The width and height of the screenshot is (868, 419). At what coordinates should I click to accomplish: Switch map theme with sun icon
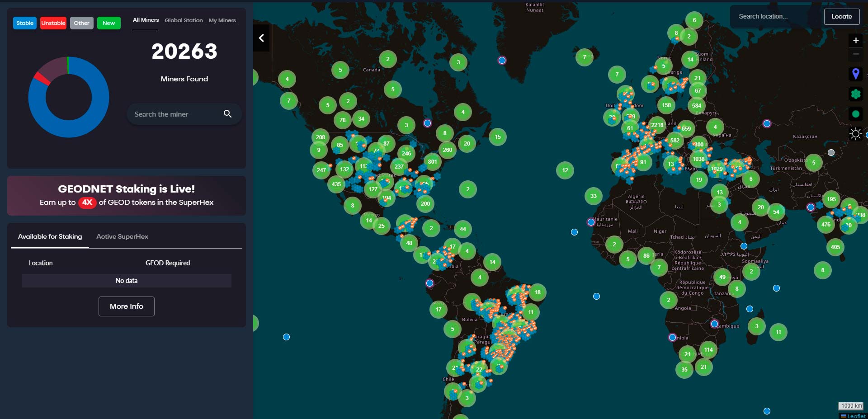[855, 134]
